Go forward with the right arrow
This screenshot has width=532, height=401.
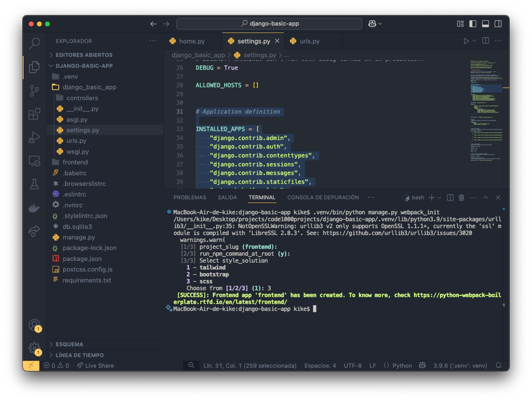(x=166, y=24)
